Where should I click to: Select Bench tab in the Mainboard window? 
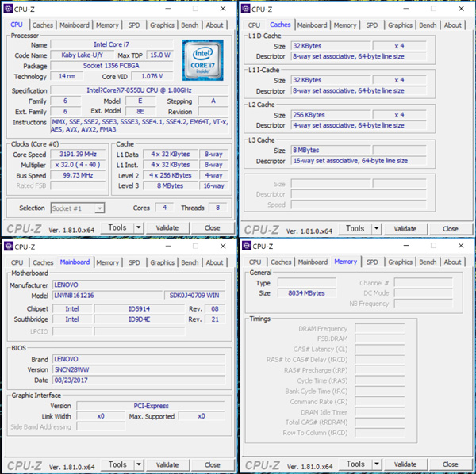coord(190,262)
